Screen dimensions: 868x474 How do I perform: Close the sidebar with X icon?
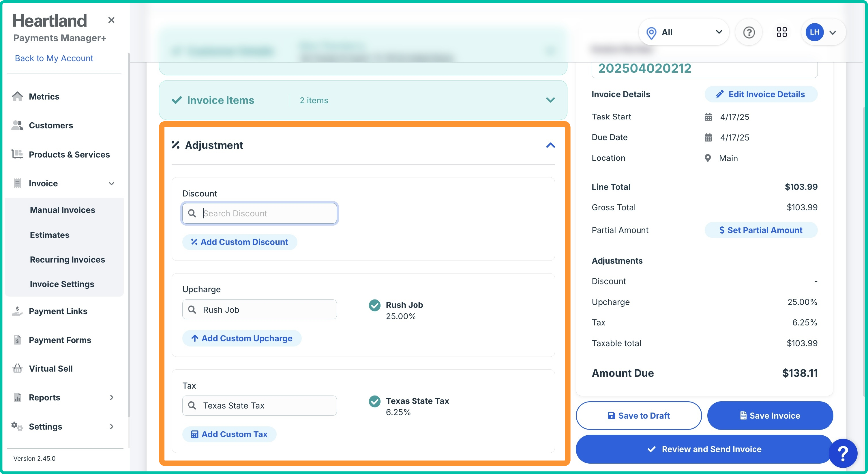[111, 20]
